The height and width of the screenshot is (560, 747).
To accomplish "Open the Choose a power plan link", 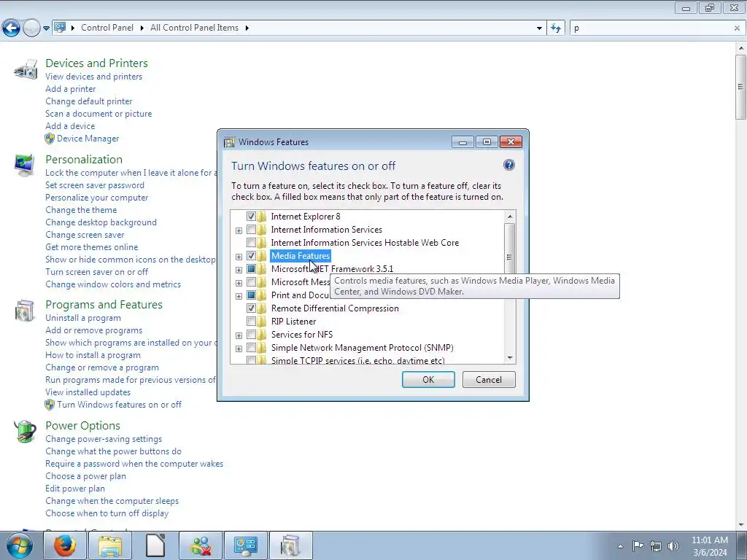I will (86, 475).
